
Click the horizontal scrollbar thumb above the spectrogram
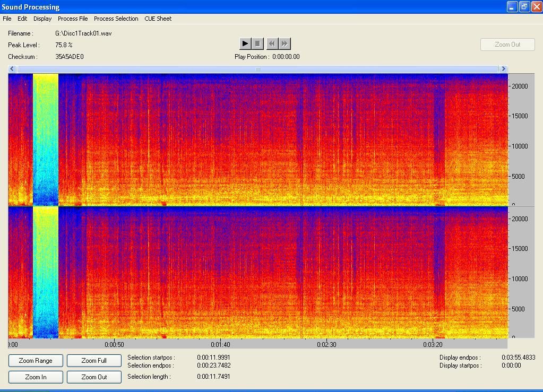pyautogui.click(x=257, y=69)
